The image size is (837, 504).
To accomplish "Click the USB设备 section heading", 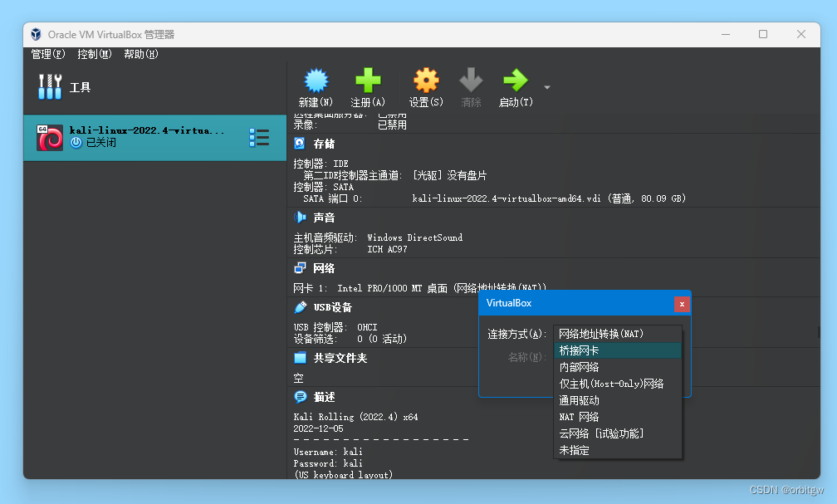I will click(x=332, y=307).
